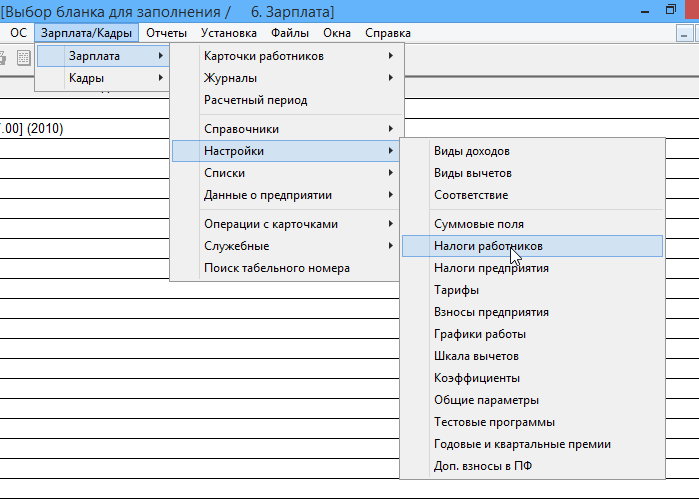This screenshot has height=500, width=699.
Task: Open Взносы предприятия
Action: point(532,312)
